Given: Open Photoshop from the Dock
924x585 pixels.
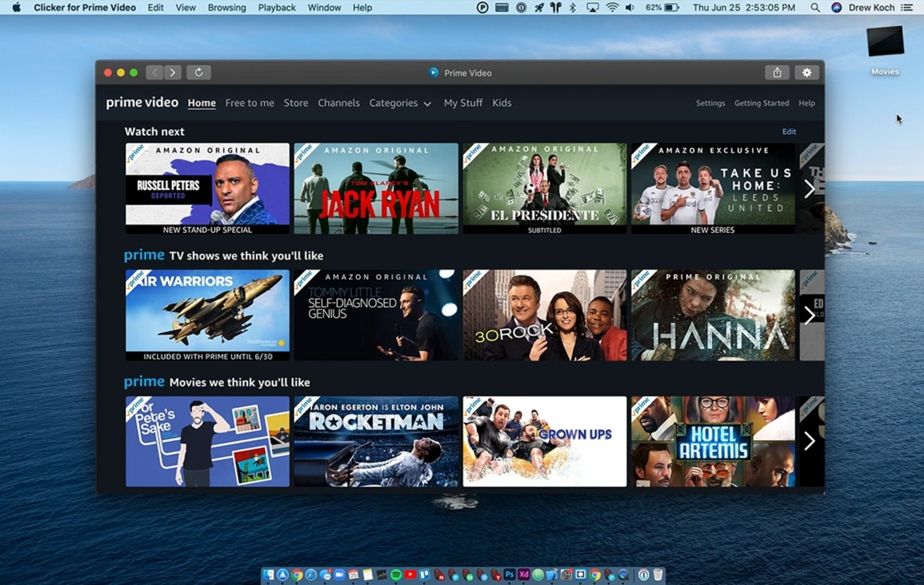Looking at the screenshot, I should pos(509,575).
